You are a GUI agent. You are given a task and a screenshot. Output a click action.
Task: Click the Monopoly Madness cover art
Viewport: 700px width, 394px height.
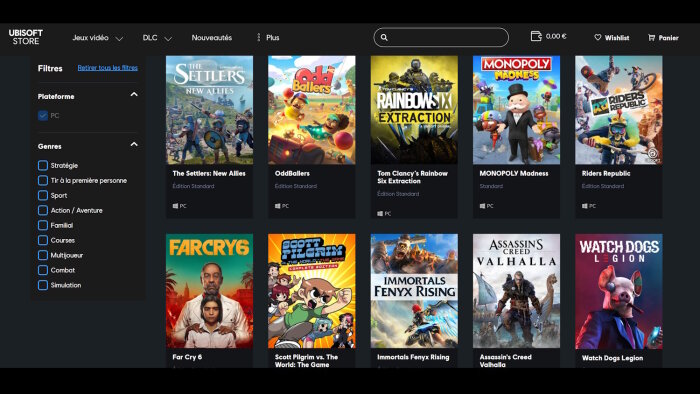click(516, 110)
